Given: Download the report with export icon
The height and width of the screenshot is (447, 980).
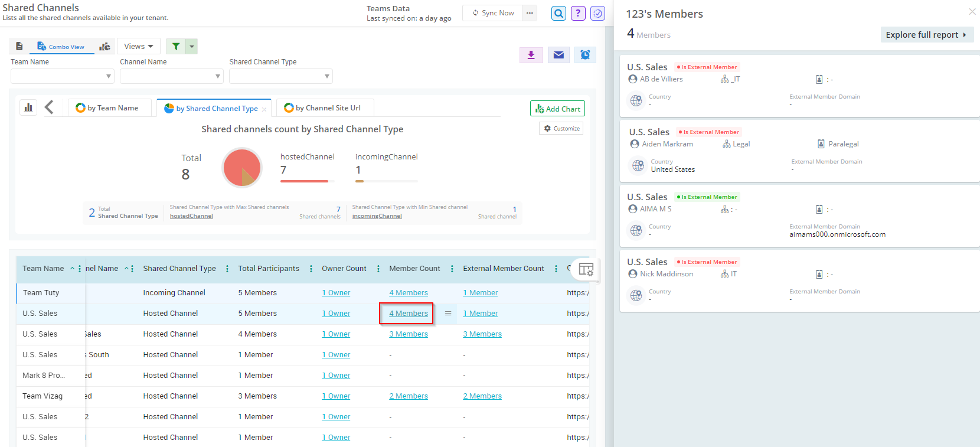Looking at the screenshot, I should [x=531, y=55].
